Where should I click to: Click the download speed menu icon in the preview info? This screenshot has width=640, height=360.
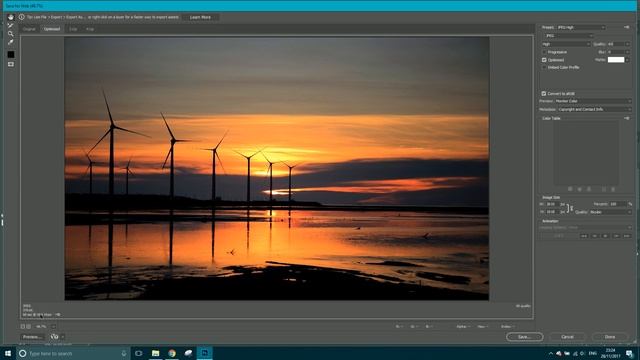pyautogui.click(x=58, y=315)
